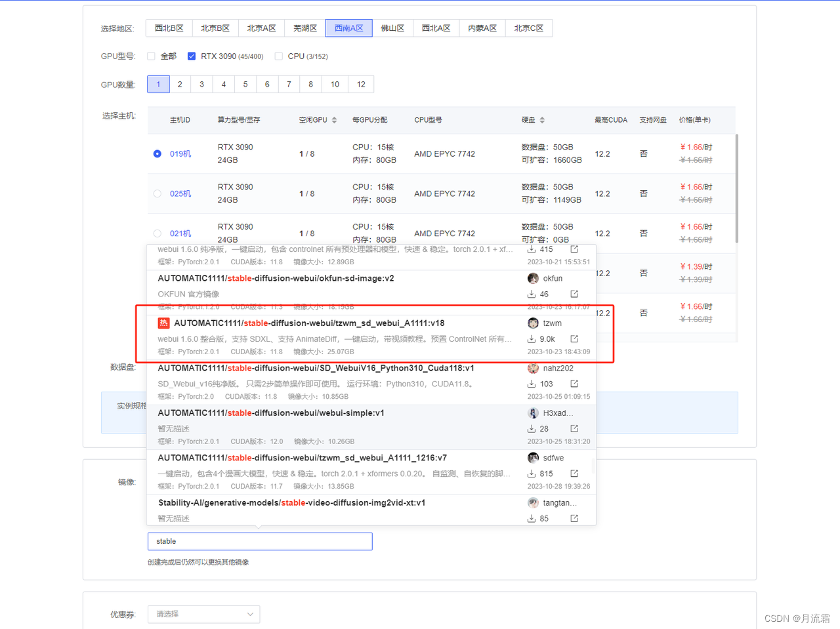Open external link icon for okfun-sd-image:v2

[x=574, y=294]
